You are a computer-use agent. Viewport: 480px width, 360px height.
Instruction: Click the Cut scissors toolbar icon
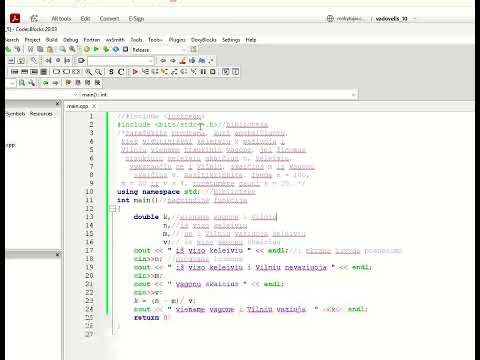(30, 50)
